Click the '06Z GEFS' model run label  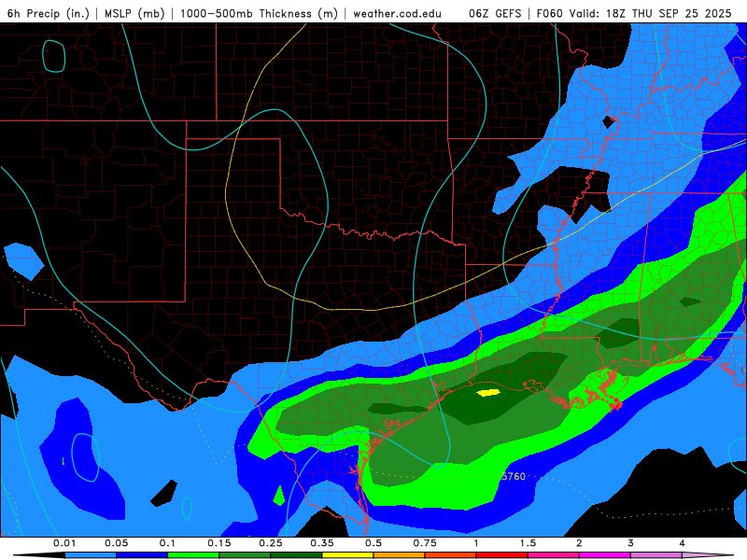[495, 13]
